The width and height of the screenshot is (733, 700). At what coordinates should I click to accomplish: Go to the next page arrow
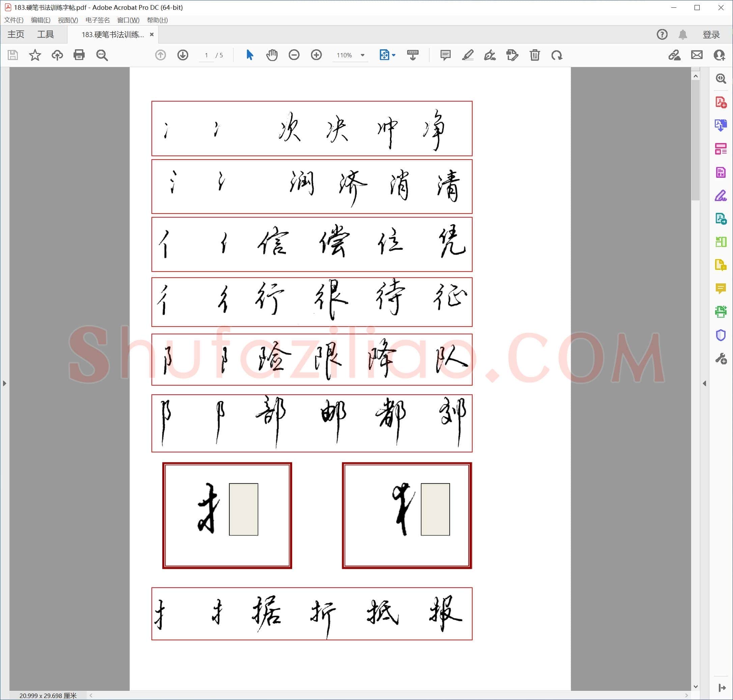183,55
